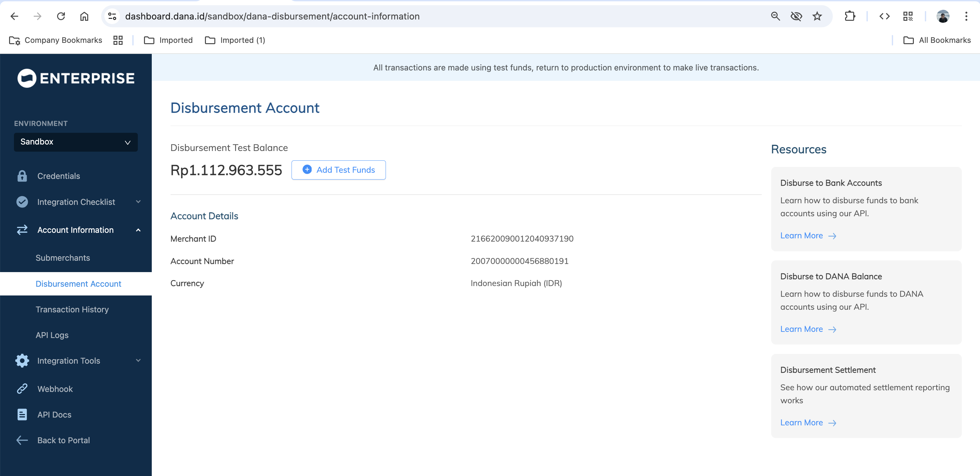Select the Credentials padlock icon

[22, 176]
